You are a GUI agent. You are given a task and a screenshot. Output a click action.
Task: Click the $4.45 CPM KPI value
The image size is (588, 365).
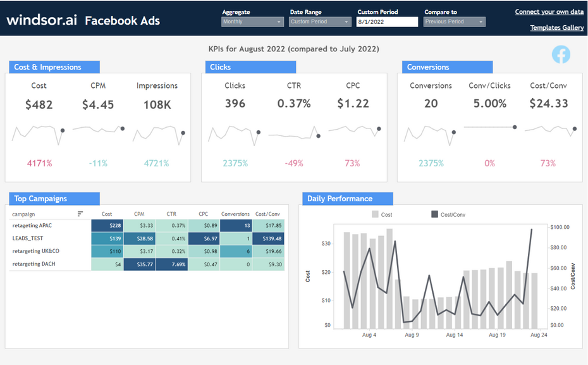coord(98,104)
